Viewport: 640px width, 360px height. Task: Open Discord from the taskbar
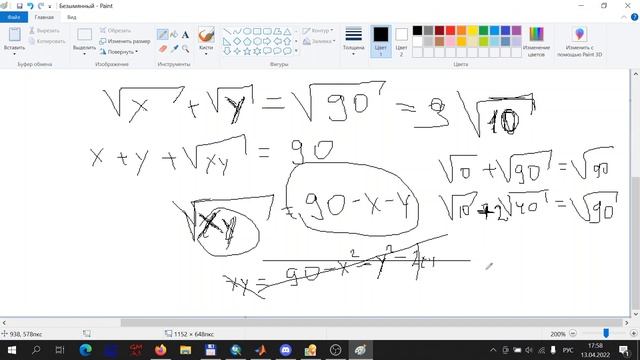[x=285, y=350]
